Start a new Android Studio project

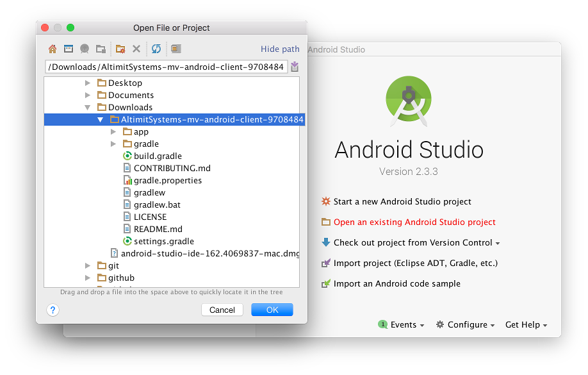[402, 201]
